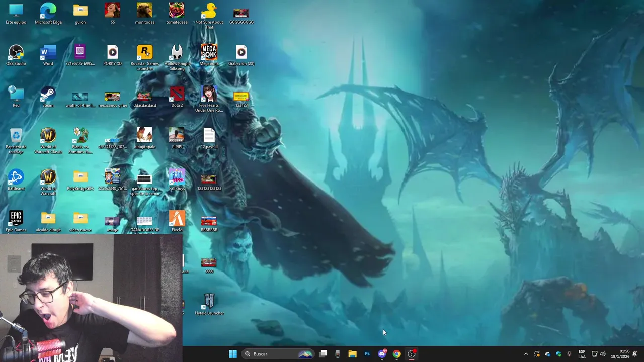Open Epic Games Launcher shortcut

16,222
